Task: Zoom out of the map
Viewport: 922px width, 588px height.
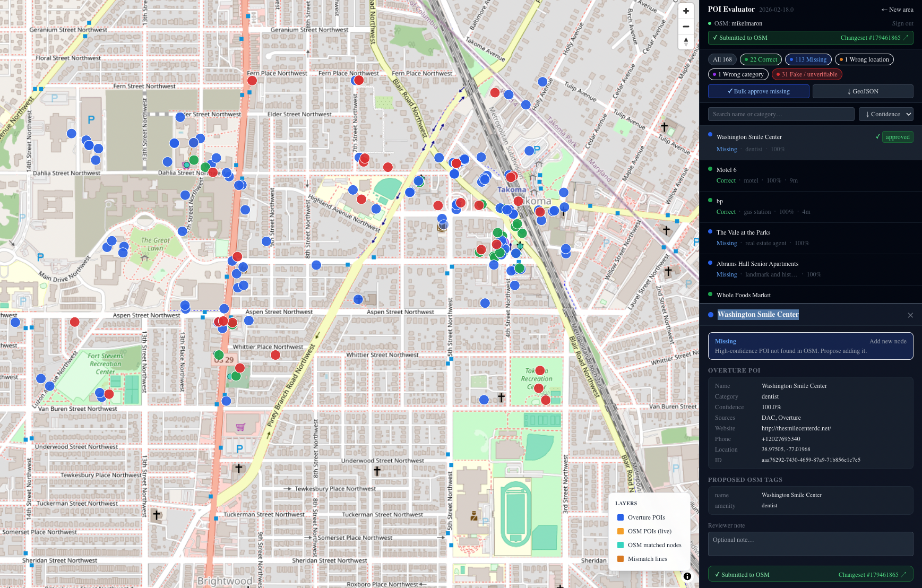Action: (686, 27)
